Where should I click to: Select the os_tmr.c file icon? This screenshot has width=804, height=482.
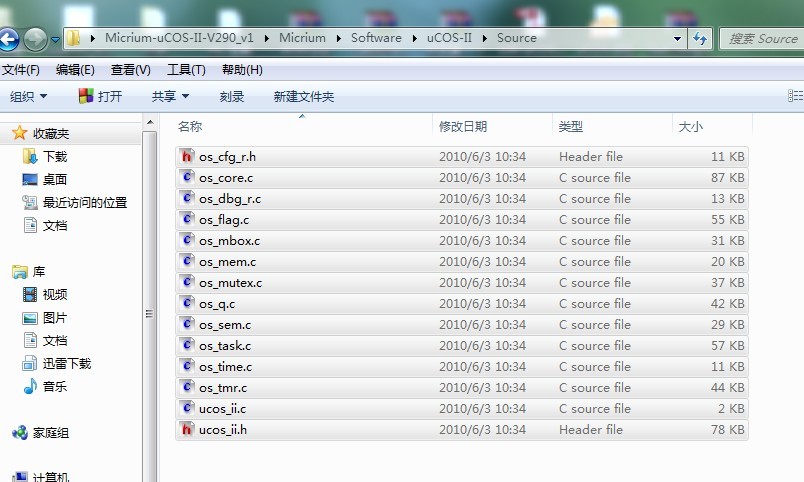point(187,387)
